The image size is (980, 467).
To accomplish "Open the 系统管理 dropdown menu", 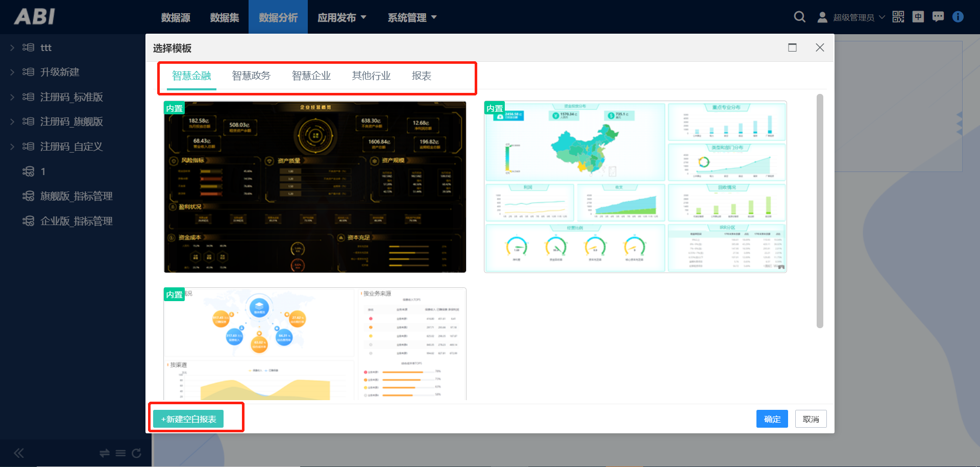I will coord(412,17).
